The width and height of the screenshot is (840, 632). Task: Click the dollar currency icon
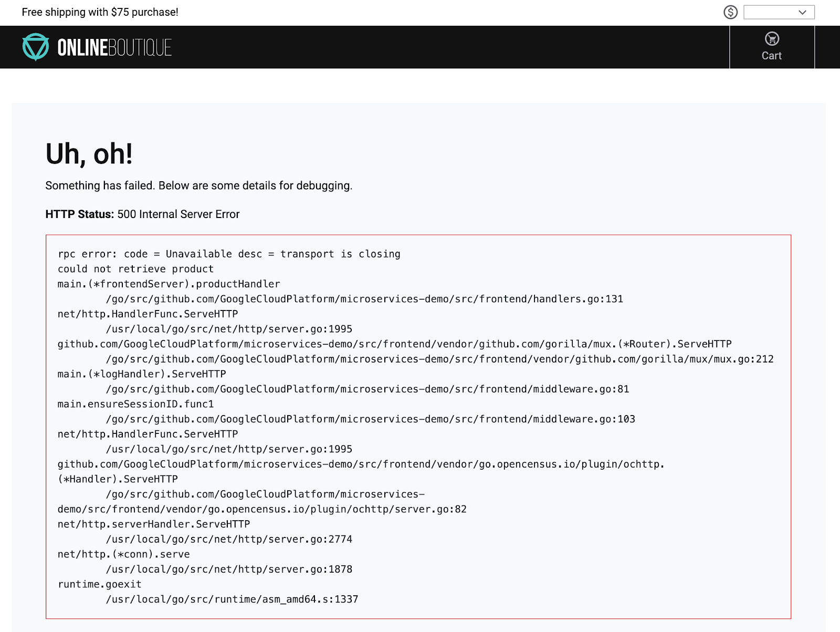(x=730, y=12)
